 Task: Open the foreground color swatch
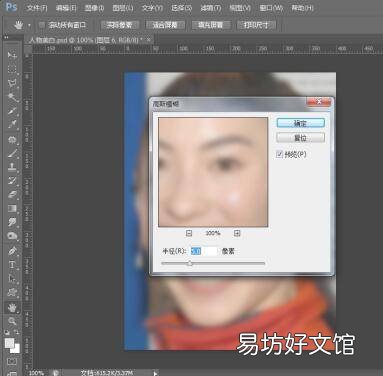click(x=9, y=342)
